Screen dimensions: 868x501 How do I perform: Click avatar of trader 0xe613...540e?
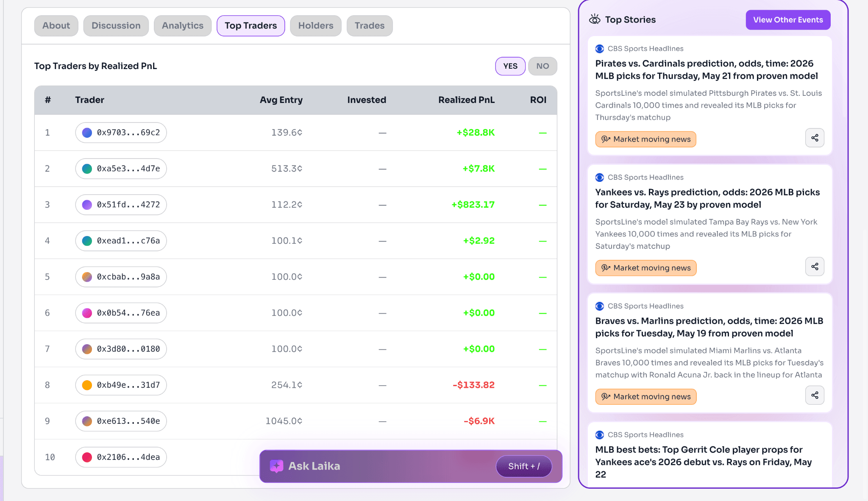(87, 421)
